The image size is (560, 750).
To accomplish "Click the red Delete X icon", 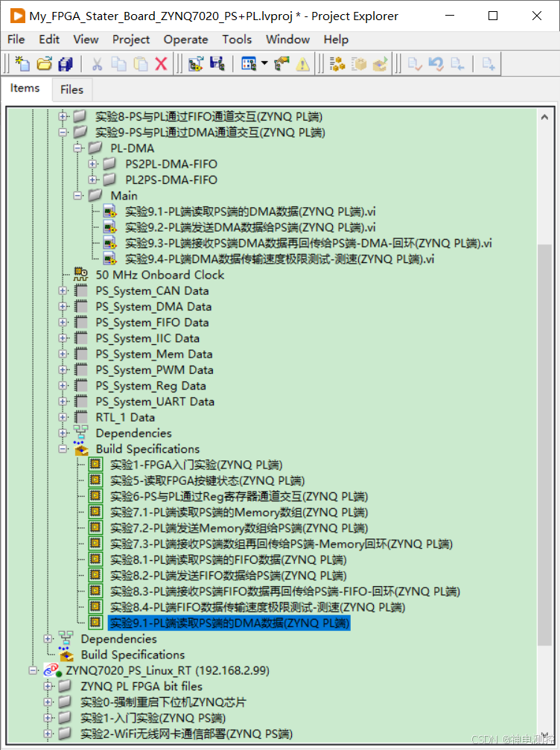I will [161, 63].
